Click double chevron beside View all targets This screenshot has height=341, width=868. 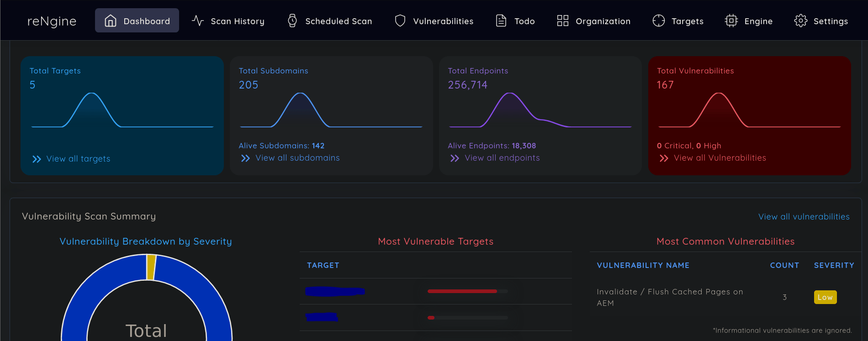click(37, 159)
